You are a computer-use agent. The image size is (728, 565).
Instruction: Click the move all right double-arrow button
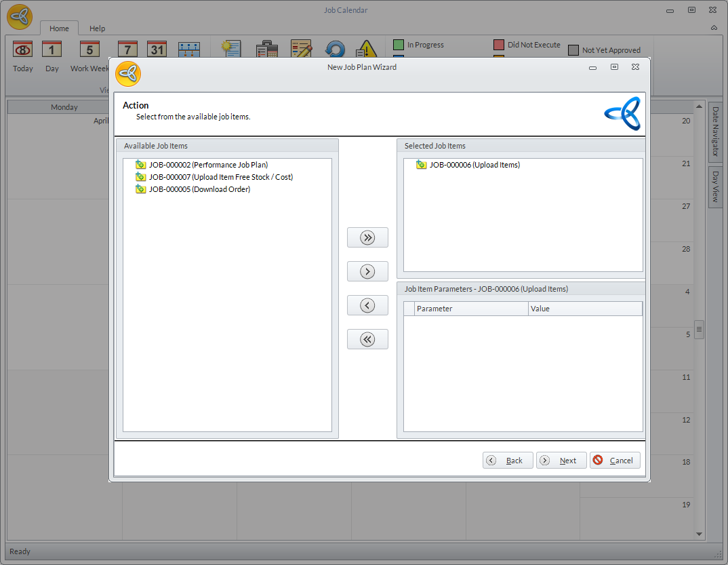point(367,237)
